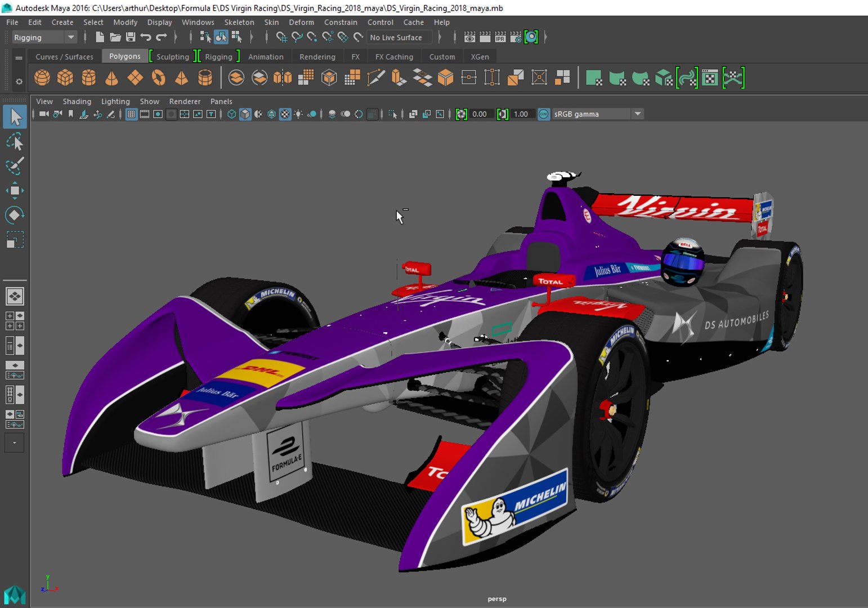868x608 pixels.
Task: Toggle Snap to Grids
Action: tap(281, 37)
